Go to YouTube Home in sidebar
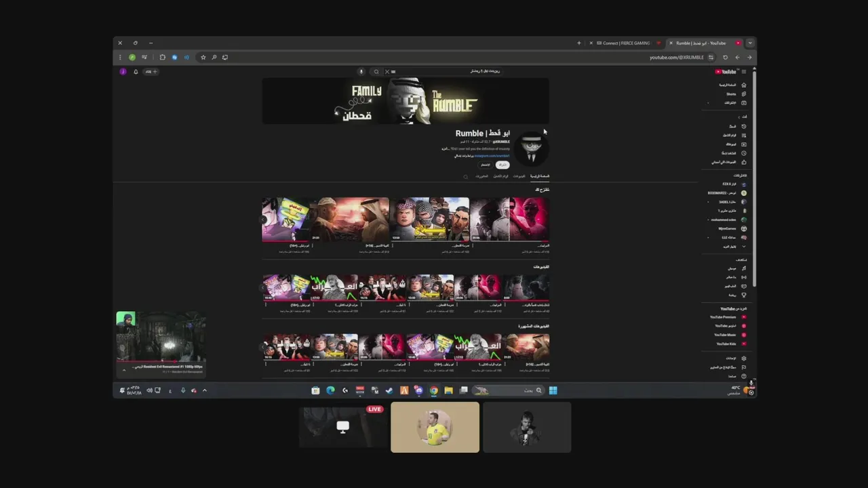The height and width of the screenshot is (488, 868). 733,85
